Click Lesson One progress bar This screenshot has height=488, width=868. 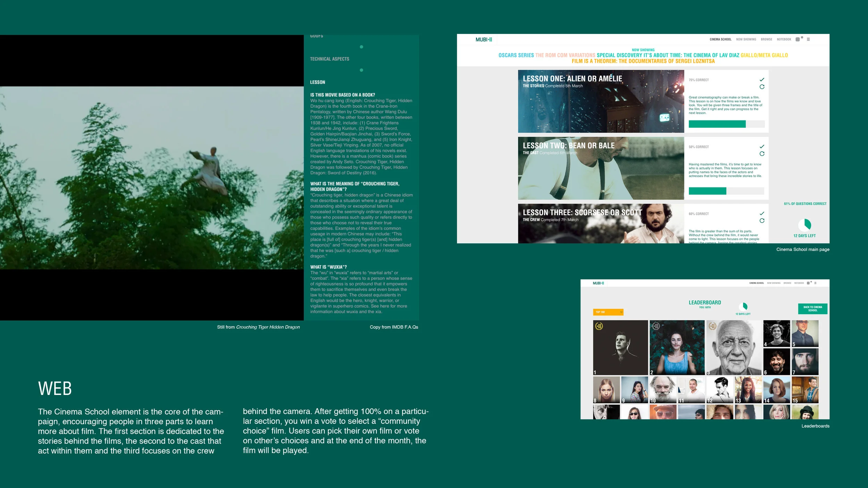click(726, 124)
